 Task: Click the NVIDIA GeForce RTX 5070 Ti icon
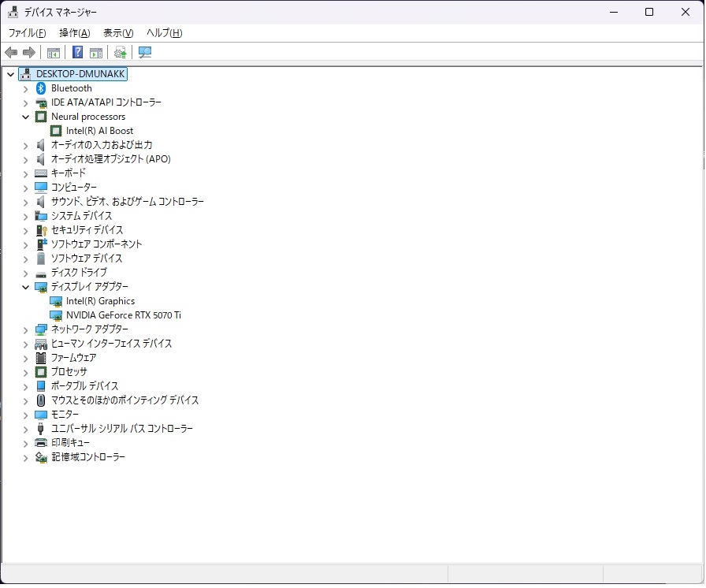click(x=56, y=315)
